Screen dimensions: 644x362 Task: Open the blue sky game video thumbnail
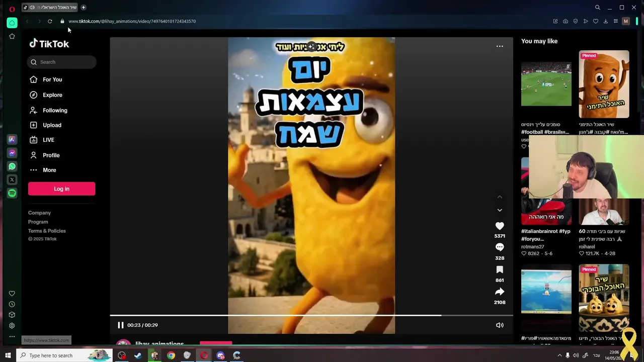546,292
